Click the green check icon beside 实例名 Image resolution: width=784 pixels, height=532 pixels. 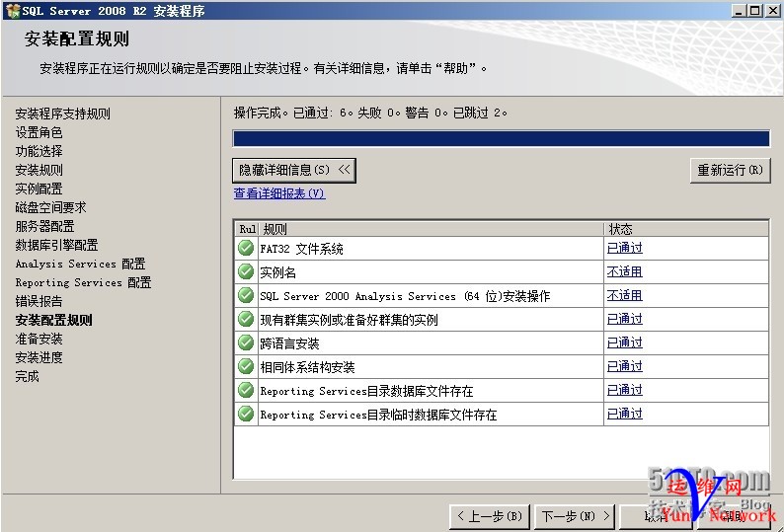coord(246,271)
